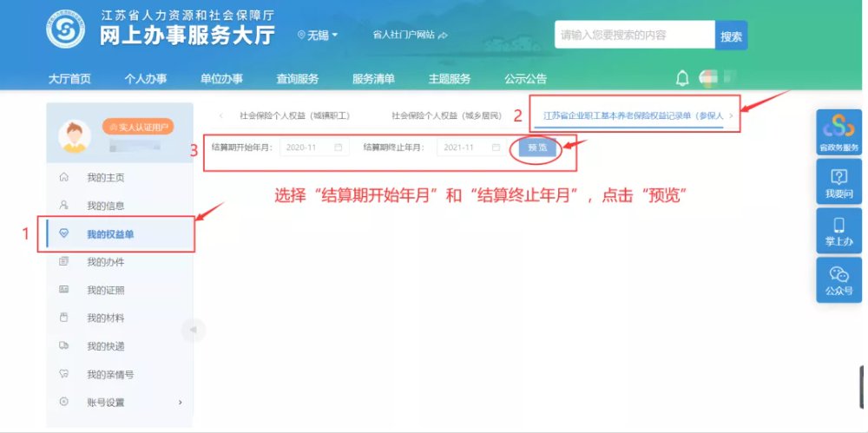The image size is (868, 433).
Task: Open 省政务服务 from the right sidebar
Action: pos(838,134)
